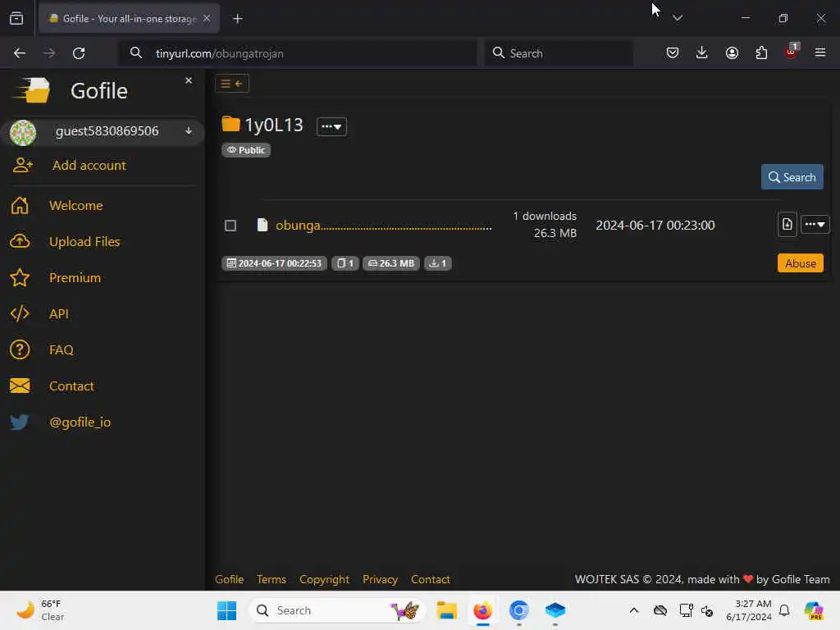This screenshot has height=630, width=840.
Task: Click the Premium star icon
Action: pos(20,277)
